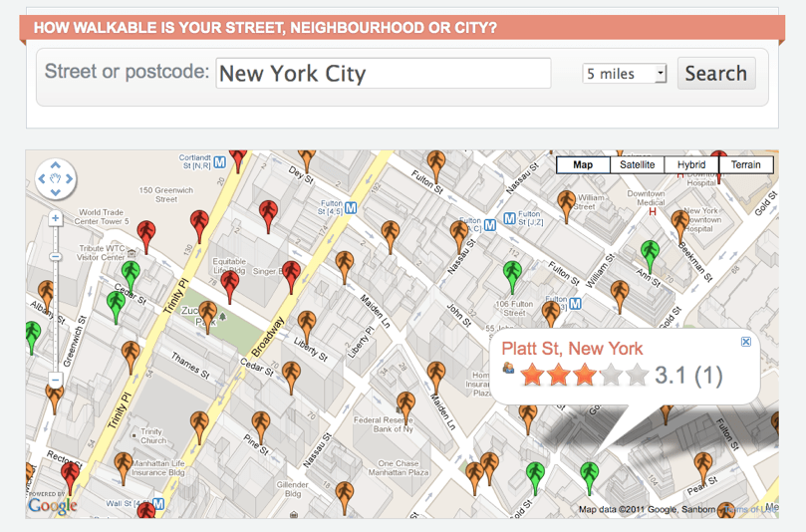Click the zoom out minus button
The height and width of the screenshot is (532, 806).
pos(56,381)
